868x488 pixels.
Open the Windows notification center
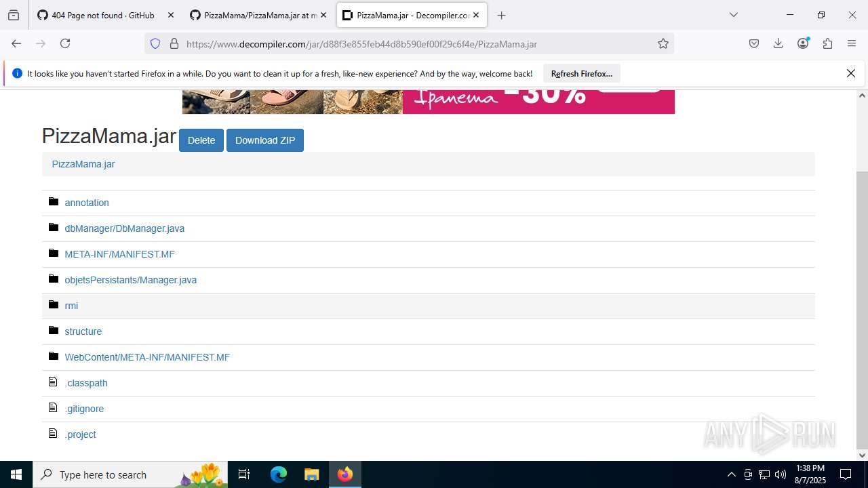(x=846, y=474)
